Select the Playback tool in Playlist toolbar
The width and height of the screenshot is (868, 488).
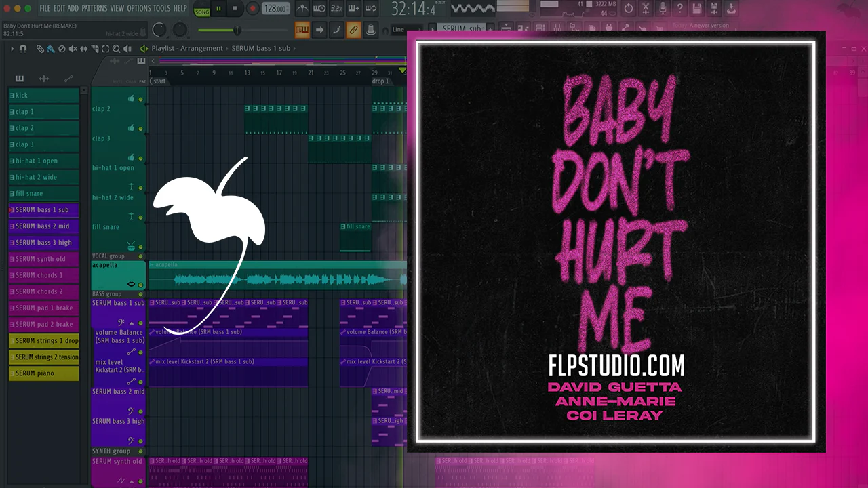(127, 49)
